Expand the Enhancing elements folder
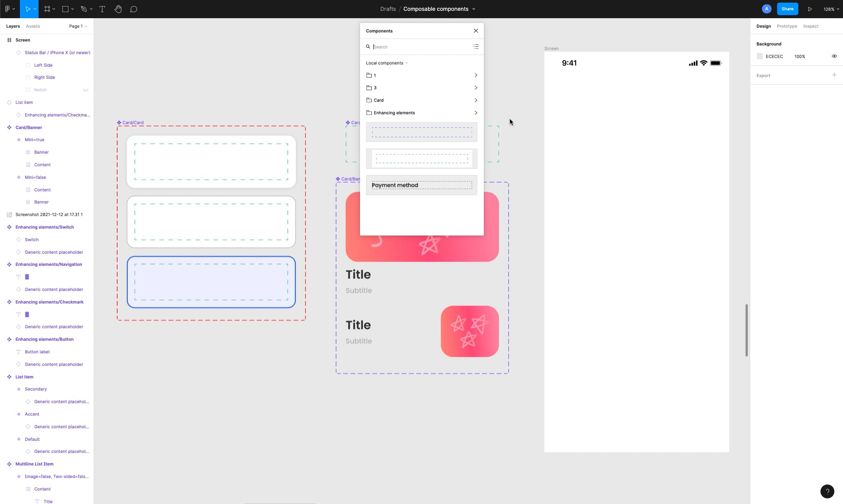843x504 pixels. (421, 113)
